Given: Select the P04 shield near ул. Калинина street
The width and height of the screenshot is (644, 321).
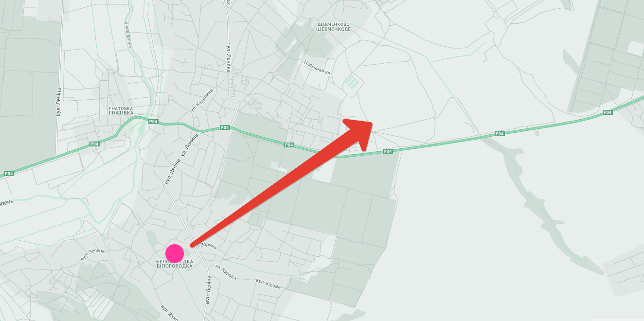Looking at the screenshot, I should pos(224,127).
